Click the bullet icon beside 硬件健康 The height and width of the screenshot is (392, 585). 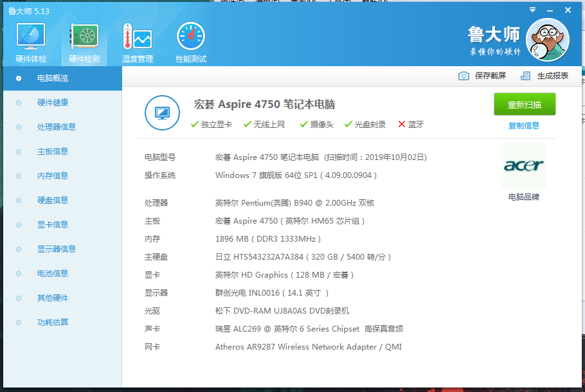[x=19, y=103]
